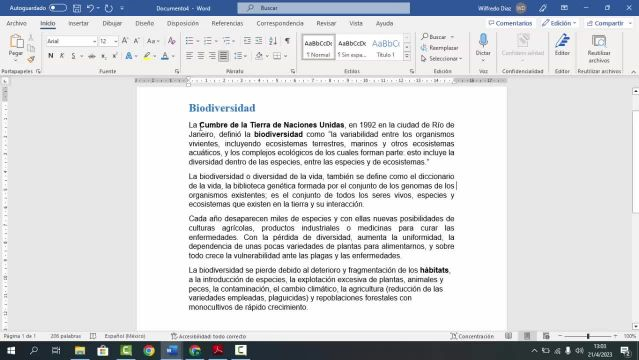Click the clear formatting icon
This screenshot has width=639, height=360.
(x=172, y=41)
